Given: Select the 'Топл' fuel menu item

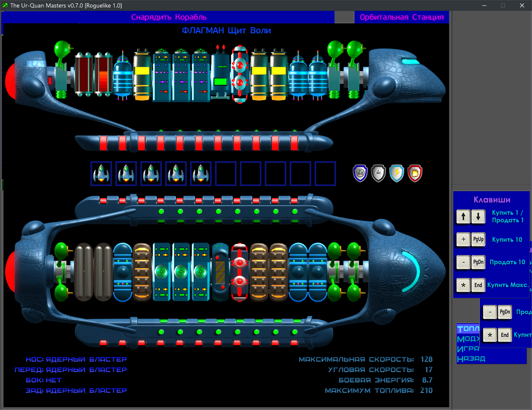Looking at the screenshot, I should pos(468,329).
